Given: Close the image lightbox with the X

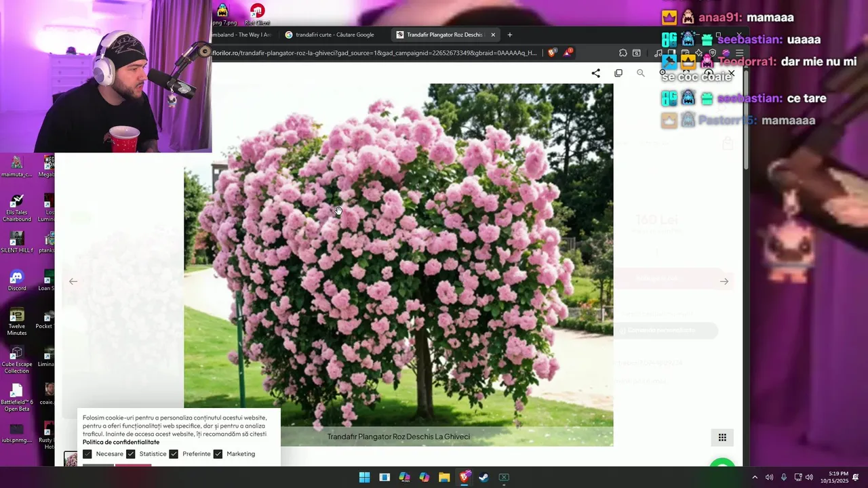Looking at the screenshot, I should 731,73.
